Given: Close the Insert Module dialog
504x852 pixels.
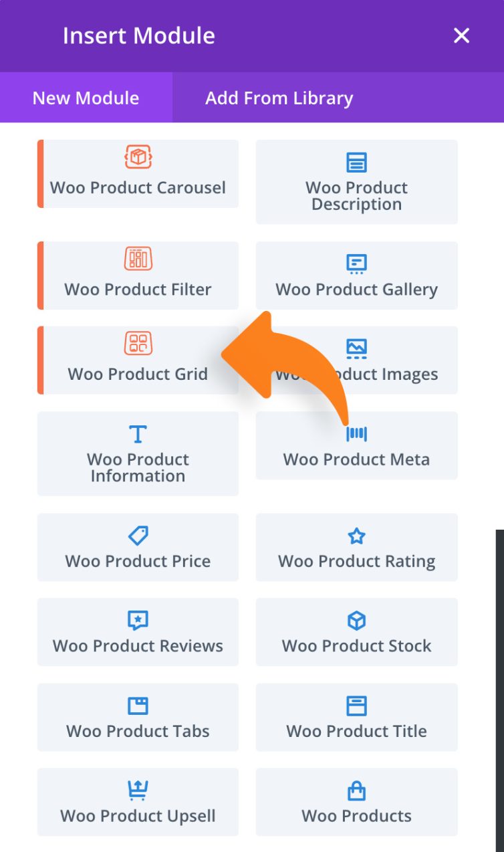Looking at the screenshot, I should point(461,36).
